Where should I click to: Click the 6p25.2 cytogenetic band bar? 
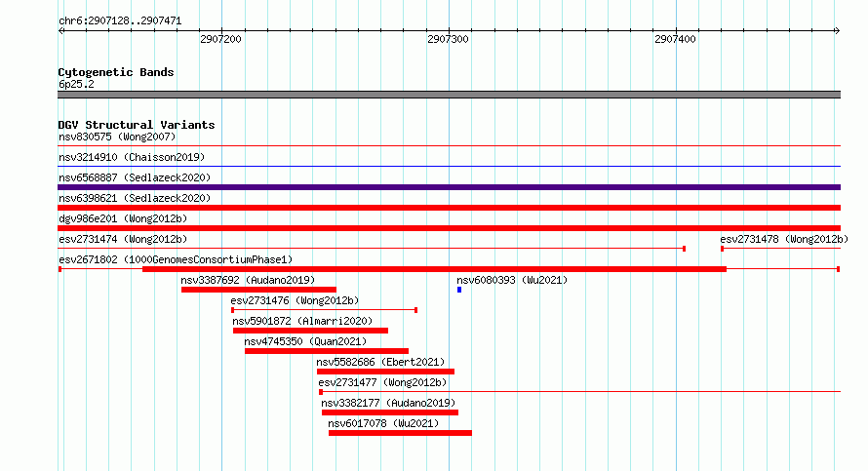pyautogui.click(x=449, y=95)
